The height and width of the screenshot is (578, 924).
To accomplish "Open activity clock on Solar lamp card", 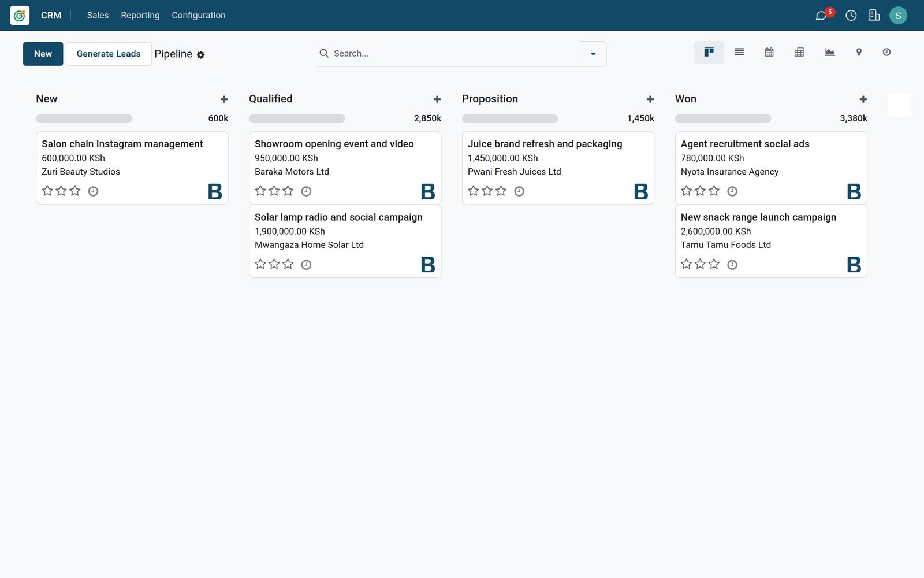I will click(x=306, y=265).
